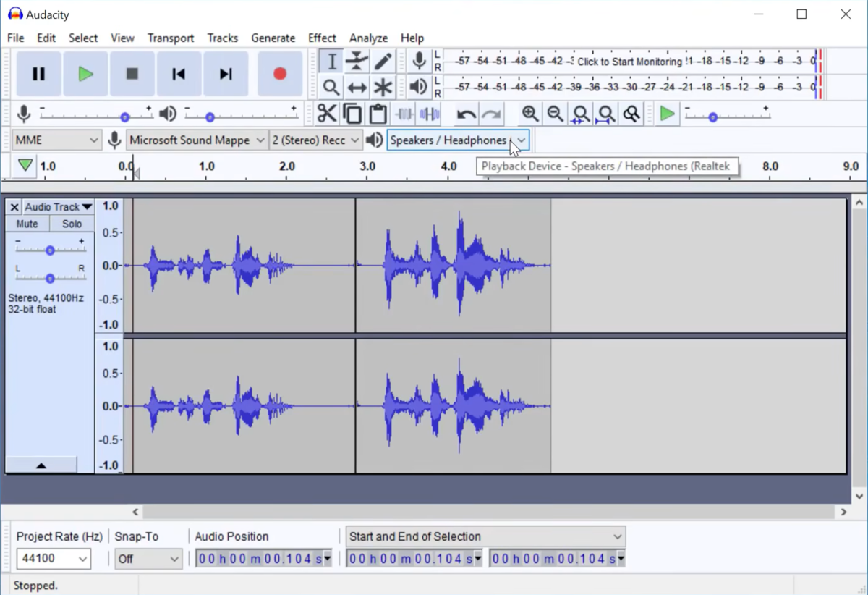
Task: Click the record meter microphone icon
Action: [x=419, y=62]
